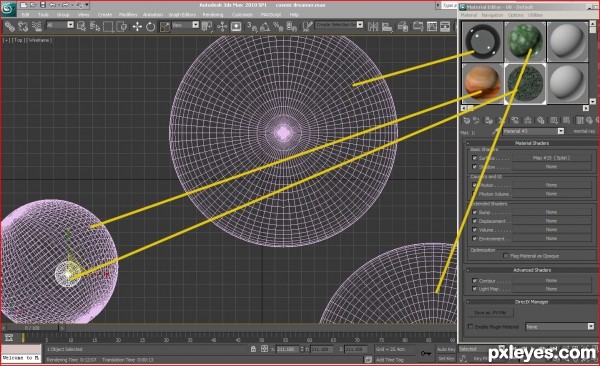This screenshot has height=366, width=600.
Task: Open Material Editor's Utilities menu
Action: (x=535, y=15)
